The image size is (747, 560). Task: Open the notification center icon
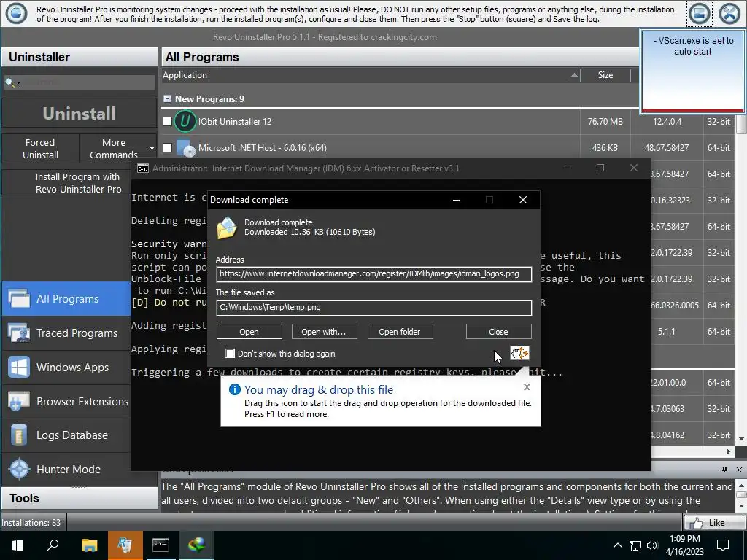pyautogui.click(x=723, y=545)
